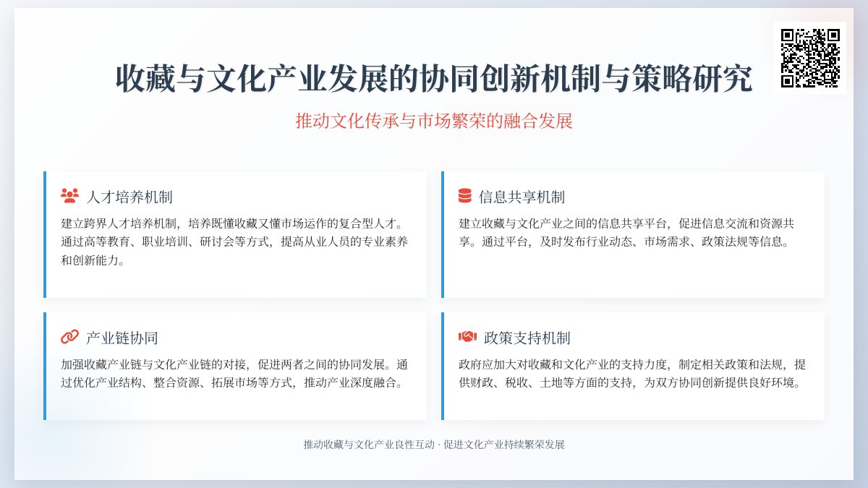
Task: Select the 信息共享机制 heading text
Action: [x=523, y=194]
